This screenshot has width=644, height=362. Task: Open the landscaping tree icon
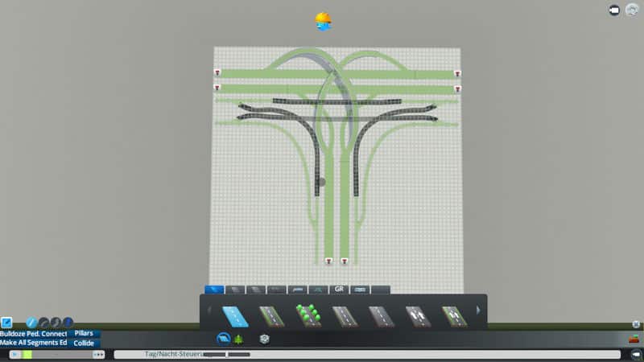(238, 339)
